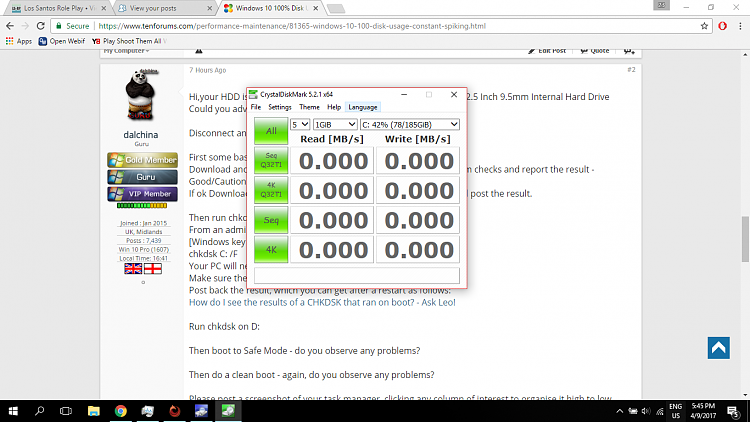This screenshot has width=750, height=422.
Task: Close the Los Santos Role Play tab
Action: tap(104, 8)
